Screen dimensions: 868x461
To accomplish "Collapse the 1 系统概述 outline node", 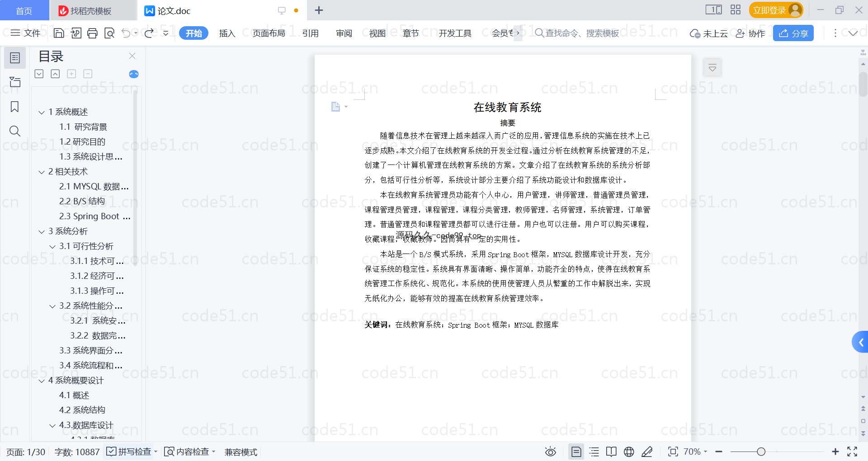I will (x=42, y=112).
